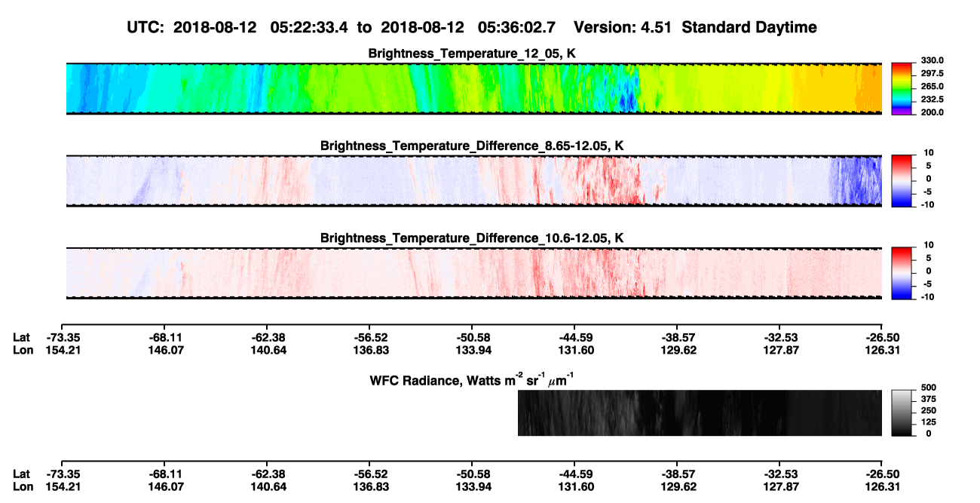Click the WFC Radiance panel title
980x503 pixels.
(x=473, y=379)
